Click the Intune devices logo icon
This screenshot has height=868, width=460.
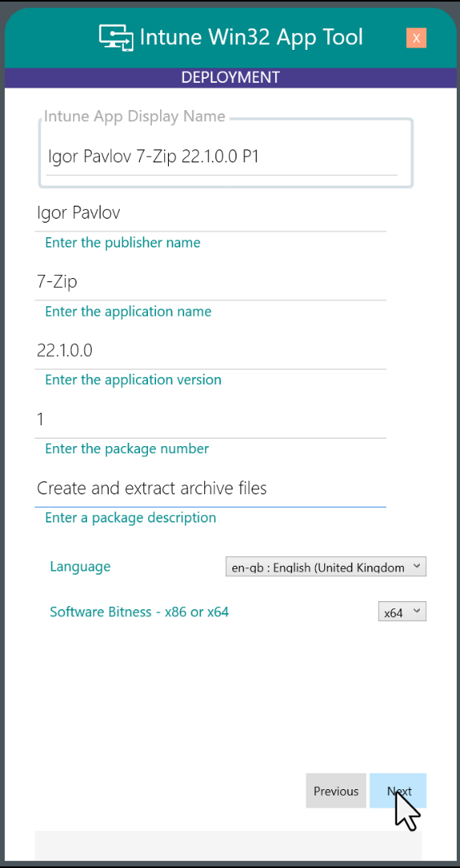pyautogui.click(x=117, y=38)
